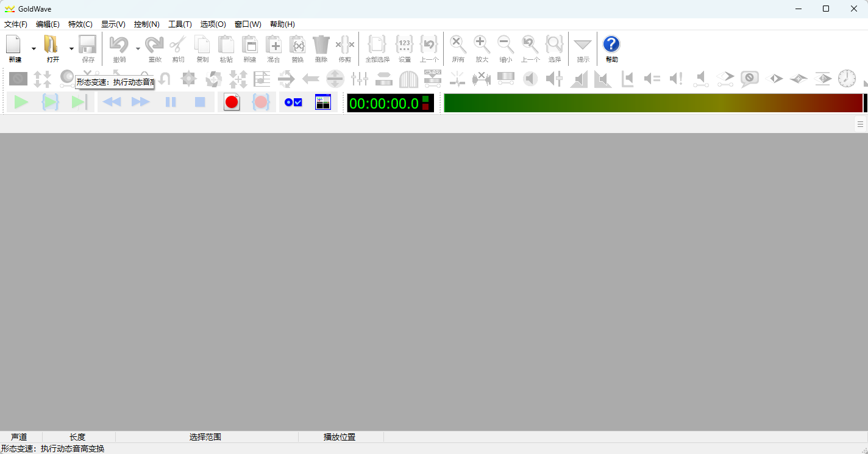Click the 新建 (New) file icon
The image size is (868, 454).
15,48
